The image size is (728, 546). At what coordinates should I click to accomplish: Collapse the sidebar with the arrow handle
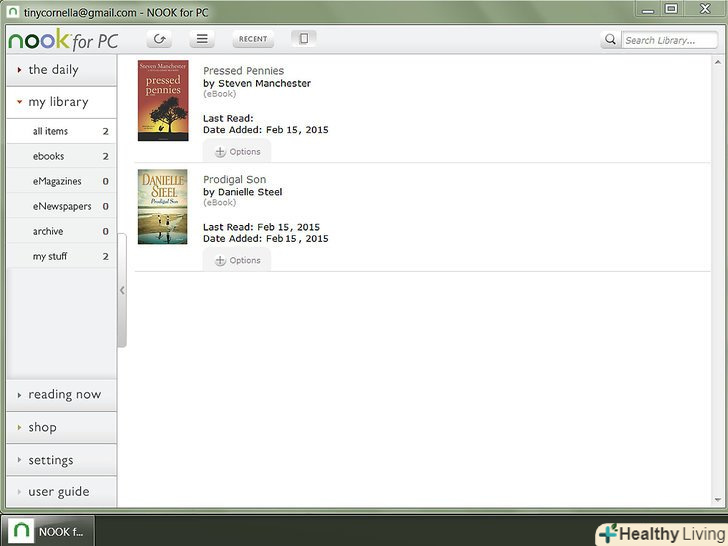(122, 290)
